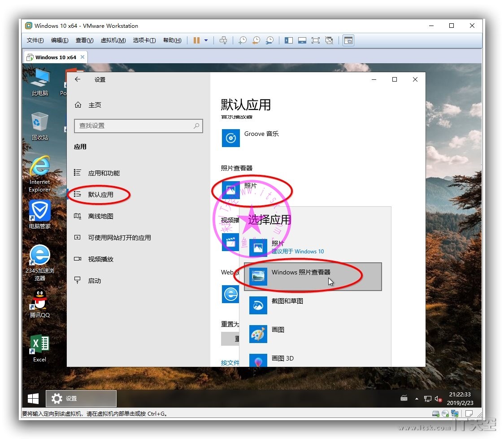Focus the 查找设置 search box
This screenshot has height=439, width=504.
[x=138, y=126]
